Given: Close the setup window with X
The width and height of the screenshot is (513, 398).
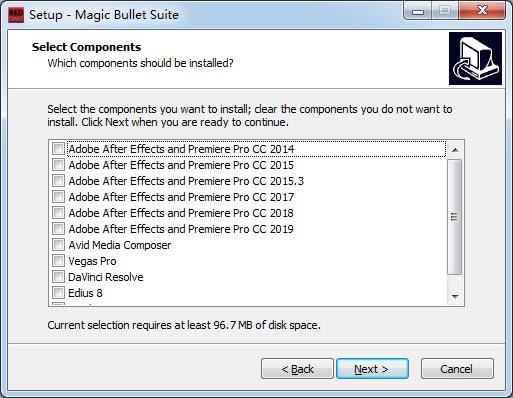Looking at the screenshot, I should click(482, 11).
